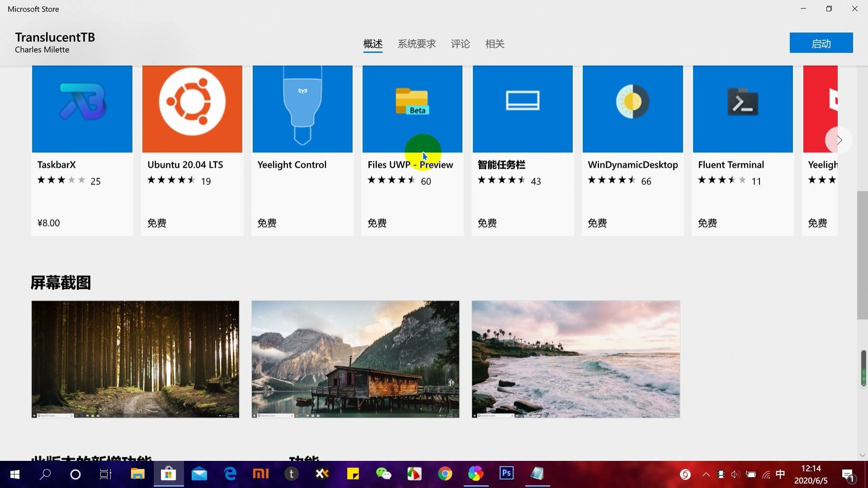Screen dimensions: 868x488
Task: Open the Xiaomi MI app in taskbar
Action: pos(261,474)
